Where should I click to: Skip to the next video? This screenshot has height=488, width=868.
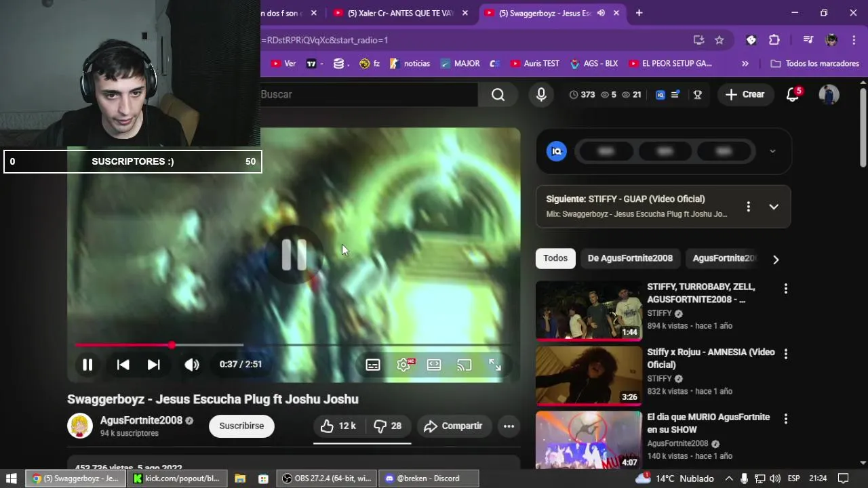pyautogui.click(x=154, y=365)
